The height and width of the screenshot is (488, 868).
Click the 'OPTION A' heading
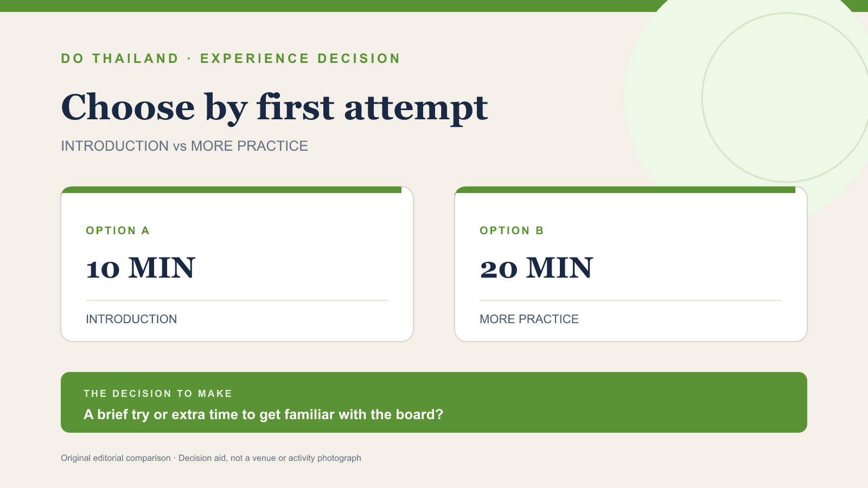point(118,230)
